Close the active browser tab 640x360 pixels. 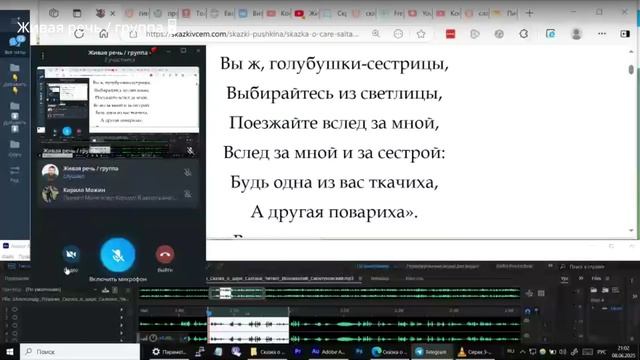(113, 13)
